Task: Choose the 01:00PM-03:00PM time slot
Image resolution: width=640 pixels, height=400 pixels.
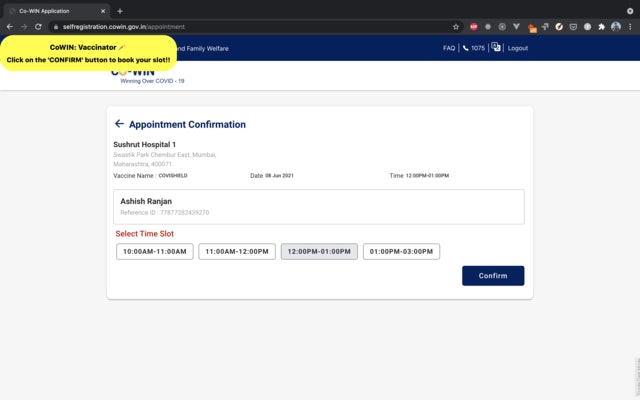Action: (401, 251)
